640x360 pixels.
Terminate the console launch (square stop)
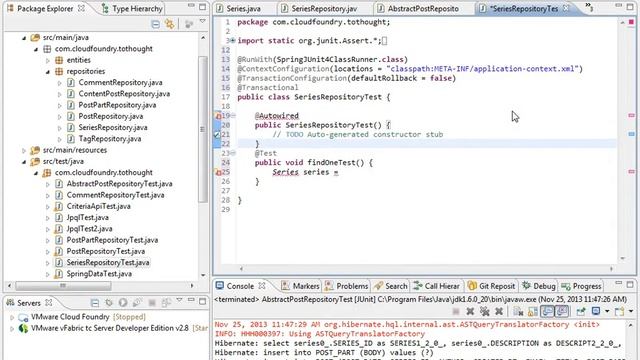[456, 312]
